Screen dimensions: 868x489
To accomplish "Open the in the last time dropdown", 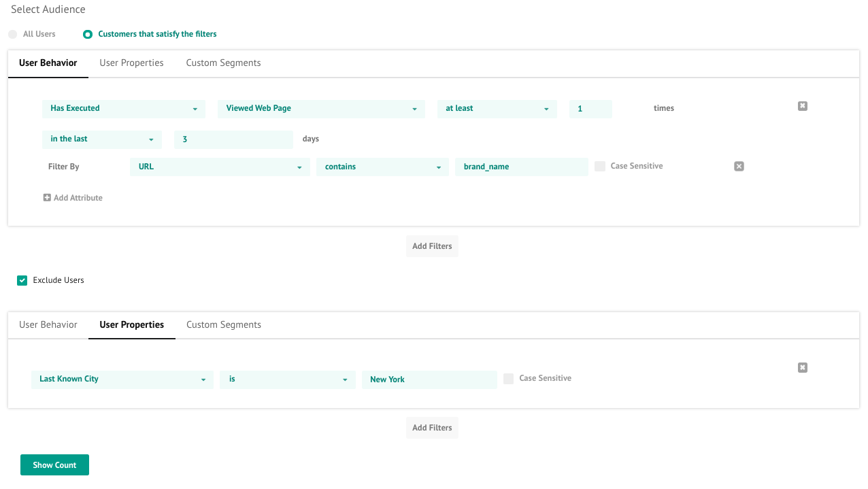I will pos(102,139).
